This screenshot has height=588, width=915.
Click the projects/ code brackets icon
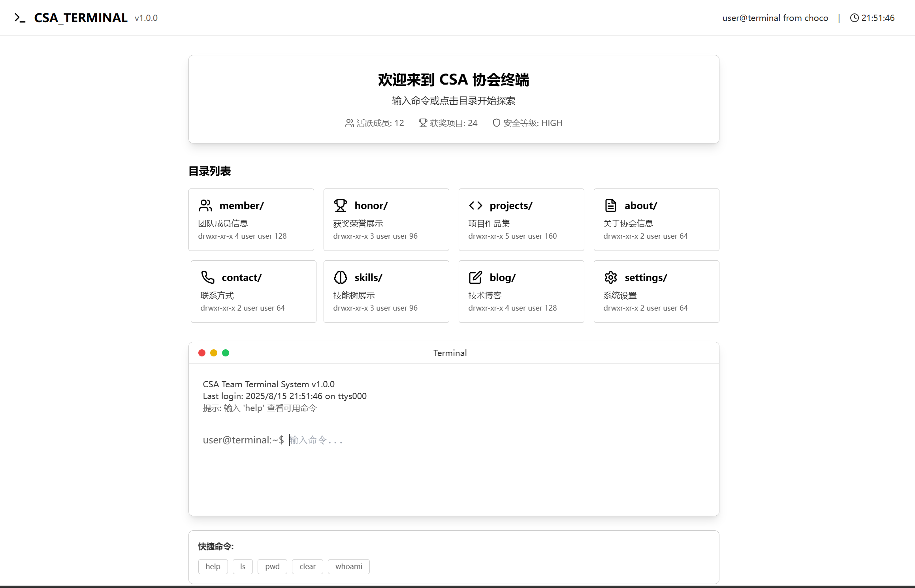click(475, 205)
